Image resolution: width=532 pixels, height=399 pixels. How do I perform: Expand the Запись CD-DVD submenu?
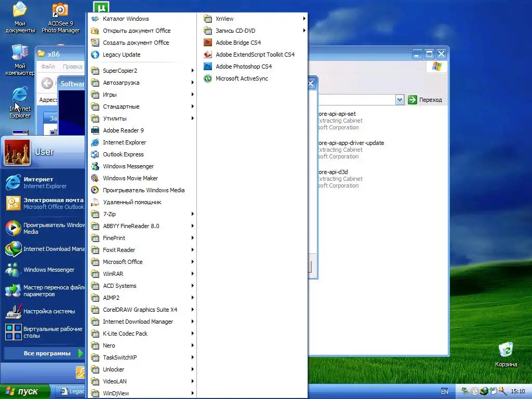(x=254, y=31)
